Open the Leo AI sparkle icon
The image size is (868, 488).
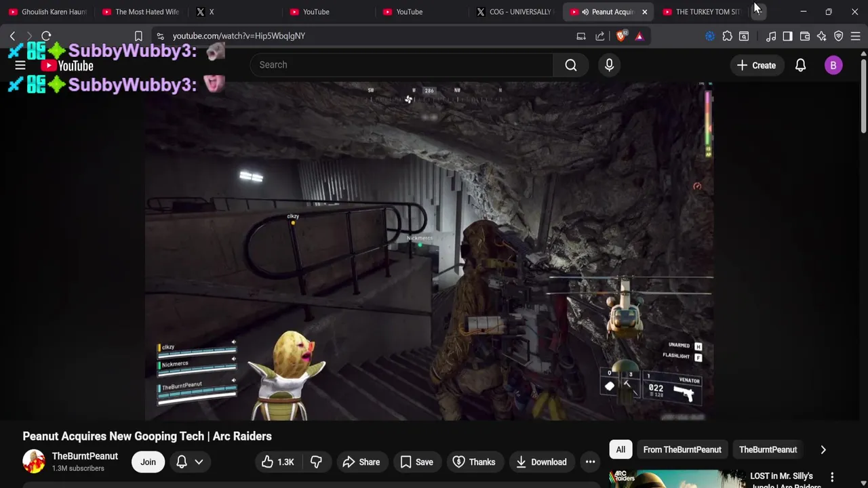822,36
